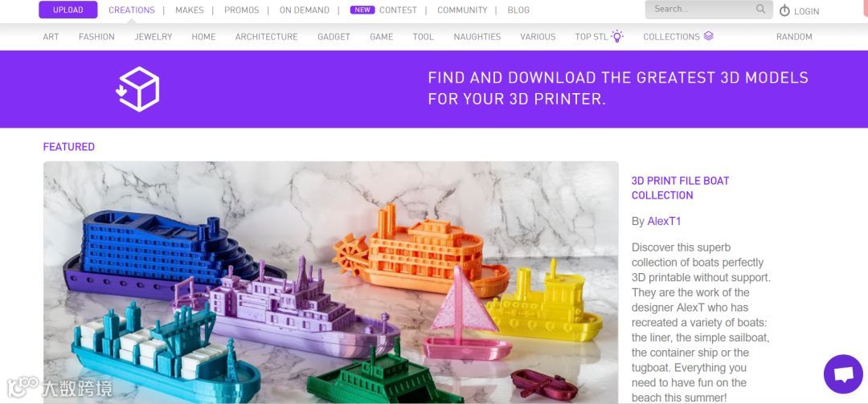This screenshot has width=868, height=404.
Task: Select the Architecture category
Action: [x=266, y=36]
